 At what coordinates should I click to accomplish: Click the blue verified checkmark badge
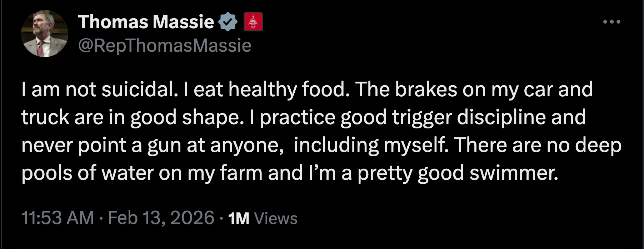(x=228, y=22)
